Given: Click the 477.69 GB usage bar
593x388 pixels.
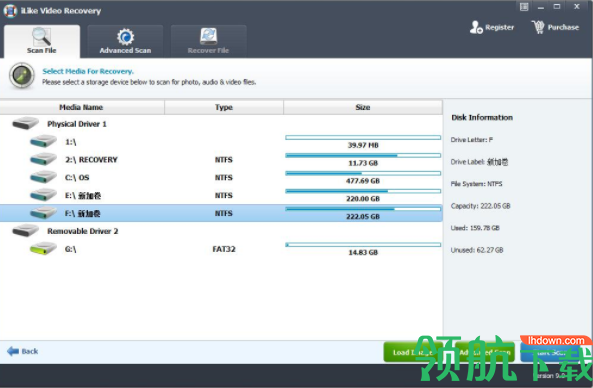Looking at the screenshot, I should [x=363, y=173].
